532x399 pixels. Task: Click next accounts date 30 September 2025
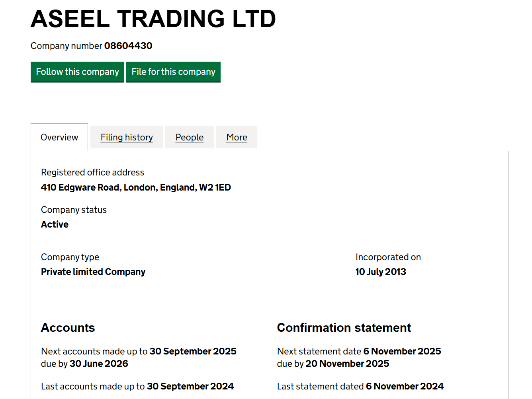coord(193,351)
